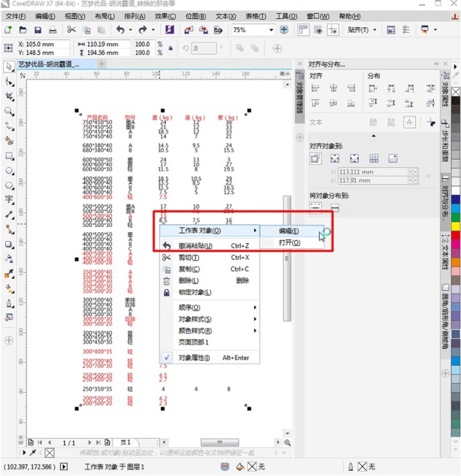Click Distribute Left icon in docker

373,89
